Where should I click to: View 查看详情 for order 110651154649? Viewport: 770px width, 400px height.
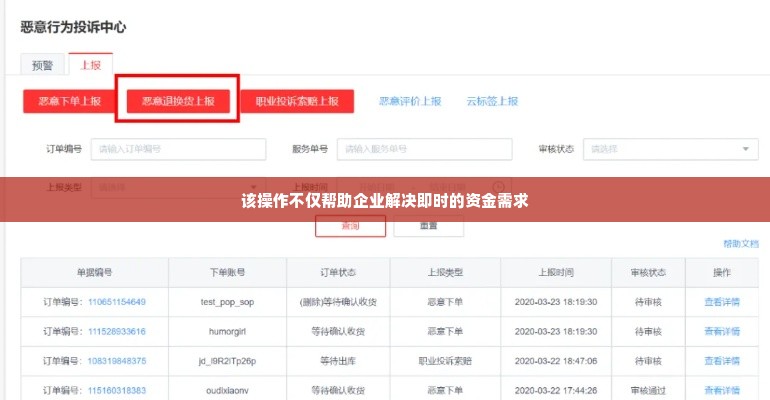722,302
